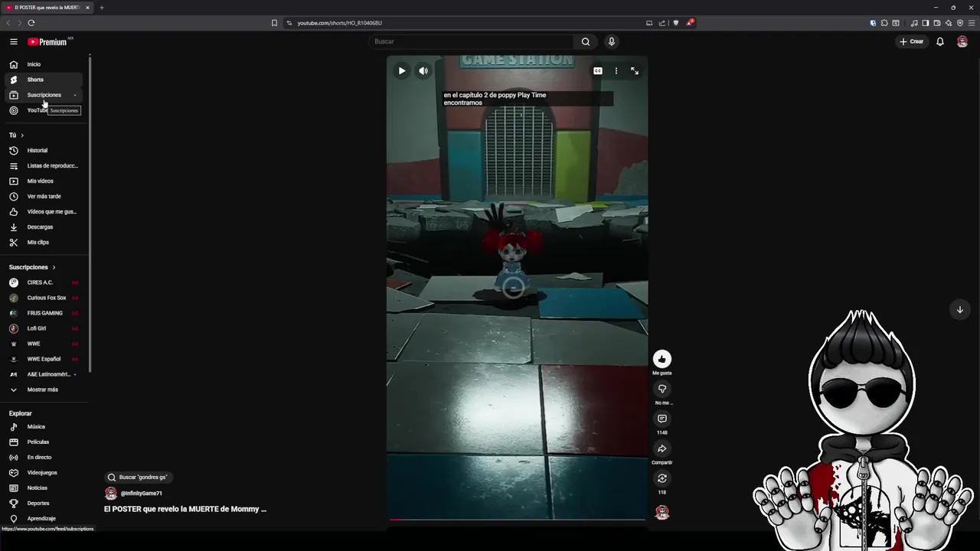This screenshot has width=980, height=551.
Task: Open the WWE channel
Action: pos(44,344)
